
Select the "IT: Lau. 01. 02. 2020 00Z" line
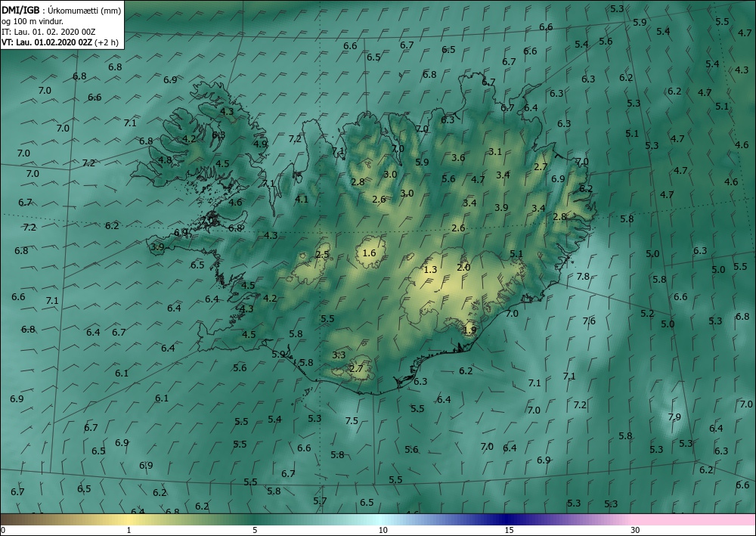click(48, 32)
